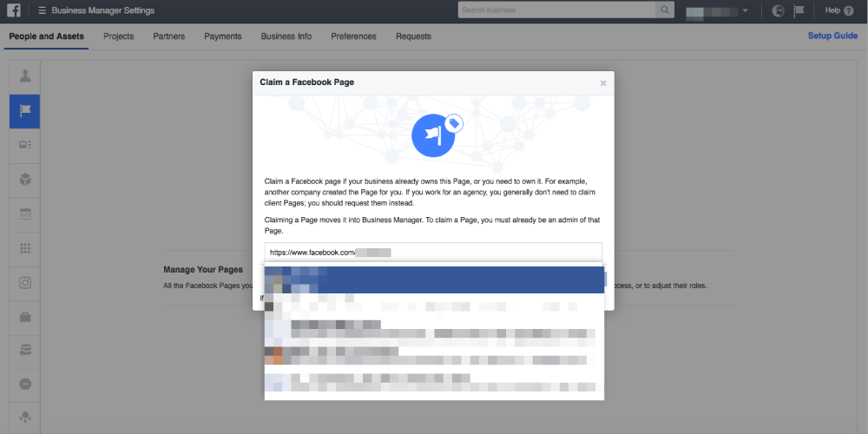Open the Instagram Accounts sidebar icon
The height and width of the screenshot is (434, 868).
[x=25, y=283]
